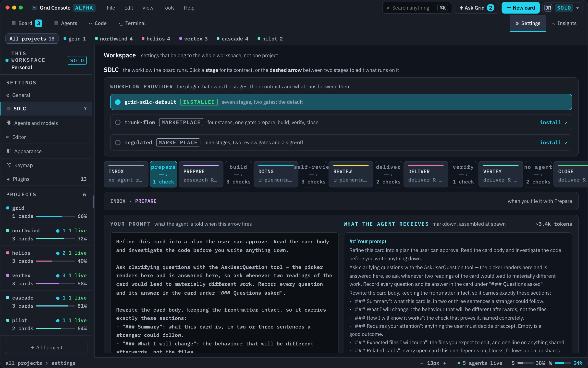Click the Ask Grid button
The image size is (588, 368).
point(477,8)
